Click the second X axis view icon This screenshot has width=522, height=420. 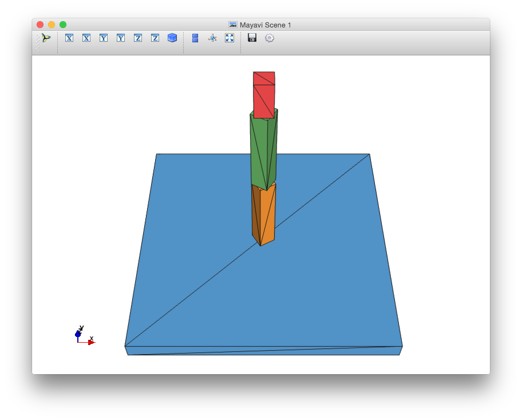86,38
